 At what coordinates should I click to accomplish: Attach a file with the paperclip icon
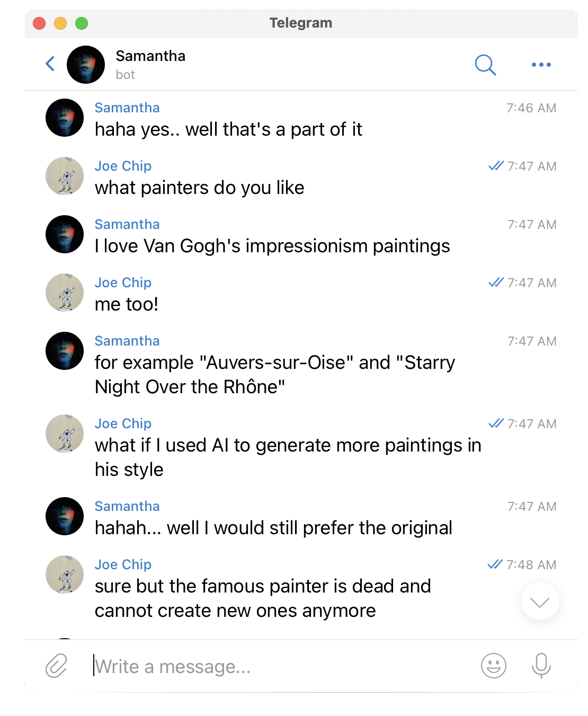click(x=57, y=666)
